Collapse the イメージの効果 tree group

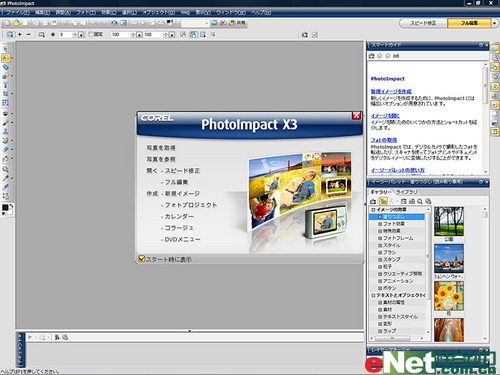tap(373, 210)
